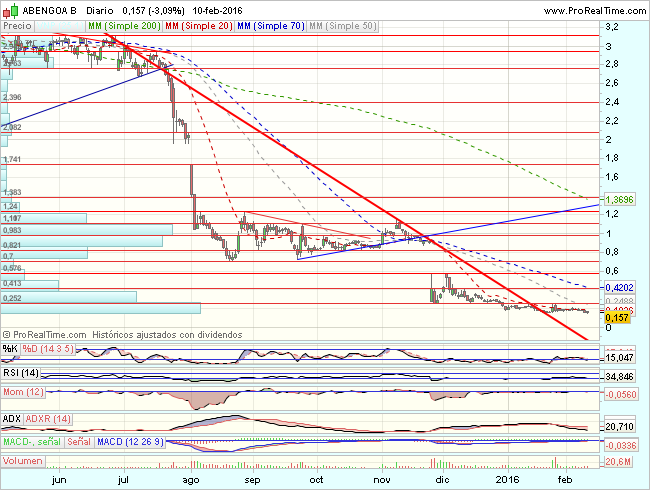Select the MM (Simple 20) label
This screenshot has height=490, width=650.
click(199, 26)
